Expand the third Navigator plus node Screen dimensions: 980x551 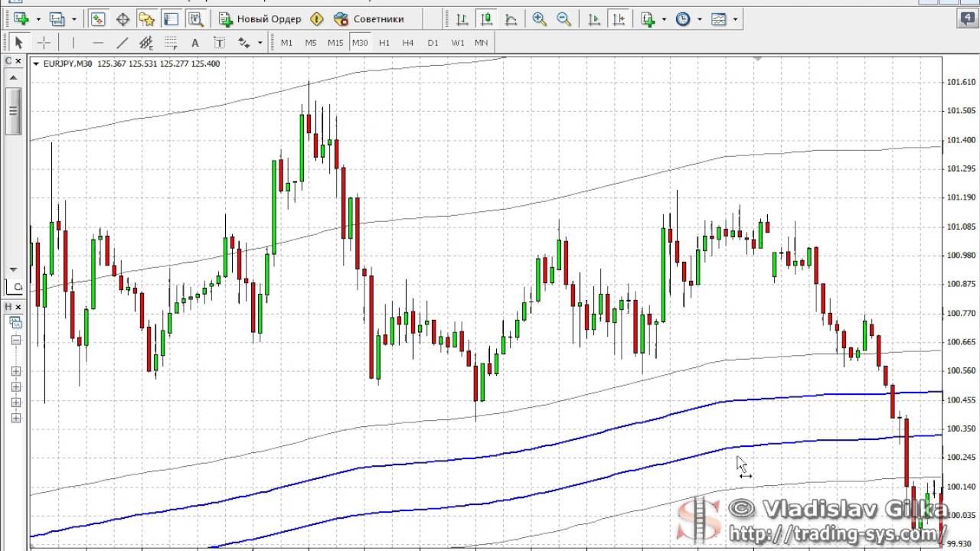click(15, 402)
